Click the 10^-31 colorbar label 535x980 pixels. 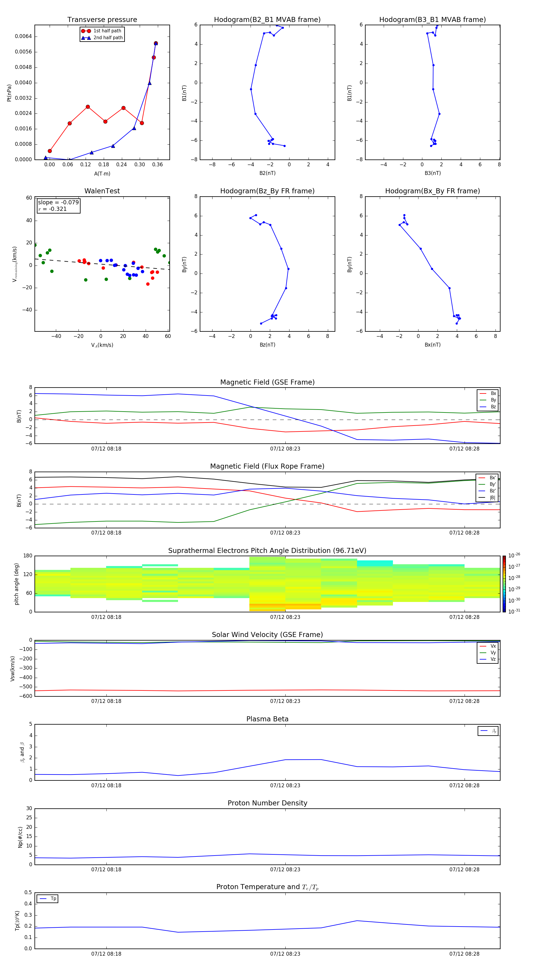514,611
